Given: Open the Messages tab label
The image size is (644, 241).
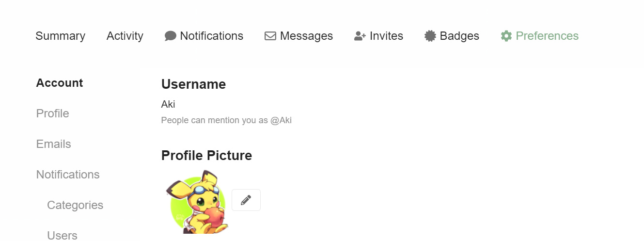Looking at the screenshot, I should 306,36.
